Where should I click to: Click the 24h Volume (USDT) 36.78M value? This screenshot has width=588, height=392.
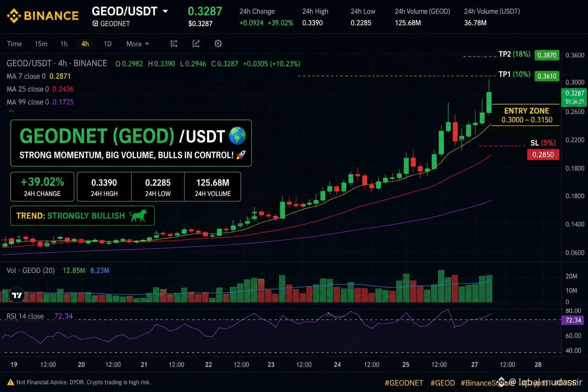pyautogui.click(x=475, y=23)
